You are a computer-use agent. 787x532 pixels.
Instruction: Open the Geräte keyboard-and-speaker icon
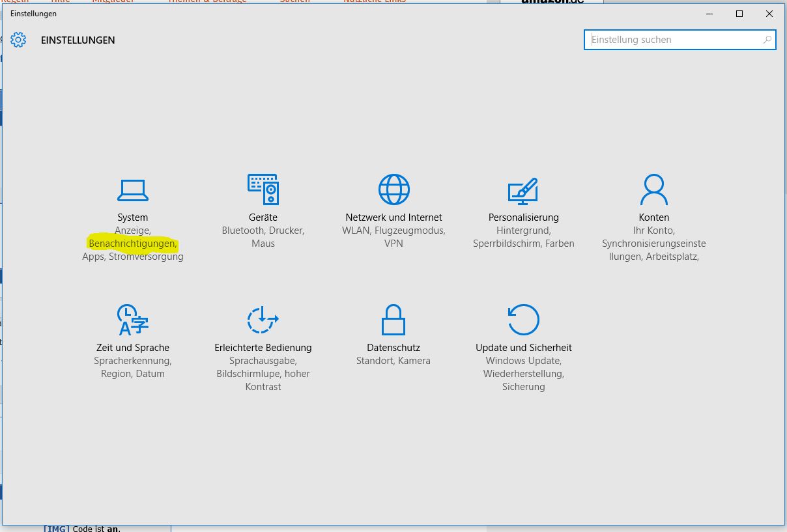point(263,189)
